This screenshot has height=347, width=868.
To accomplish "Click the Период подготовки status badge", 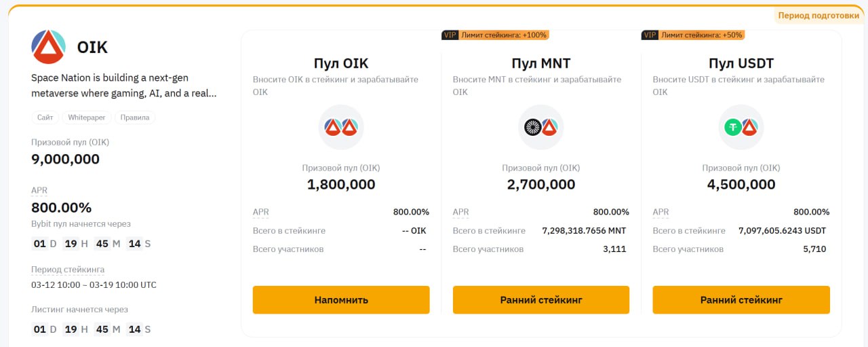I will pyautogui.click(x=818, y=16).
